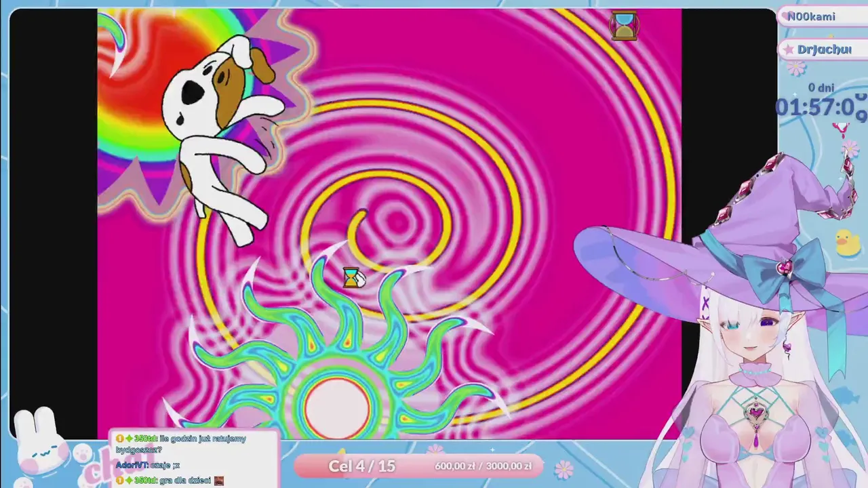Click the pink heart gem on the witch hat bow
Screen dimensions: 868x488
785,269
